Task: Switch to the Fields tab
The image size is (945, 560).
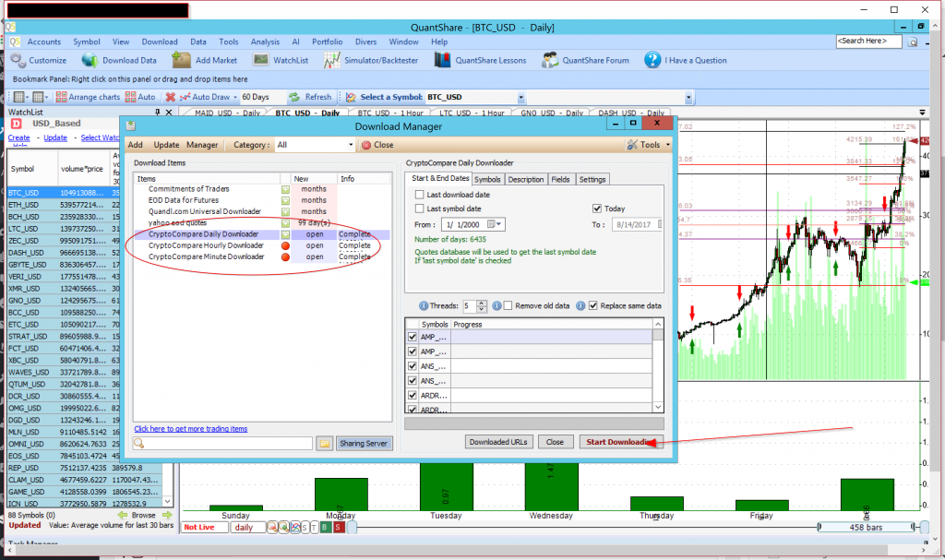Action: pos(560,180)
